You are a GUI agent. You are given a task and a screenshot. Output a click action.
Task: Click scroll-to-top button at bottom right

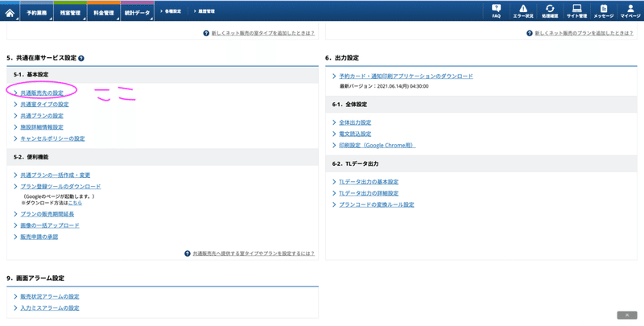(x=626, y=316)
